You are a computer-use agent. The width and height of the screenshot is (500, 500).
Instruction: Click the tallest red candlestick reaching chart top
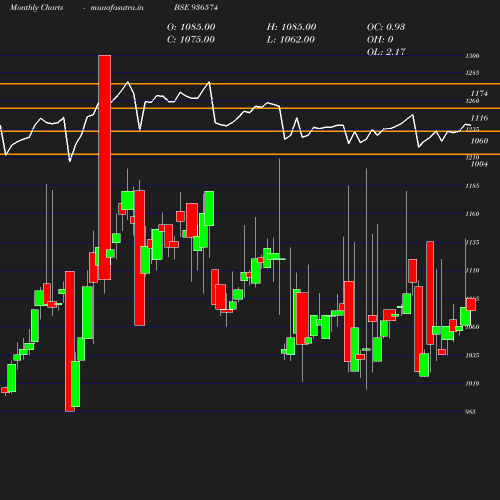(x=105, y=167)
